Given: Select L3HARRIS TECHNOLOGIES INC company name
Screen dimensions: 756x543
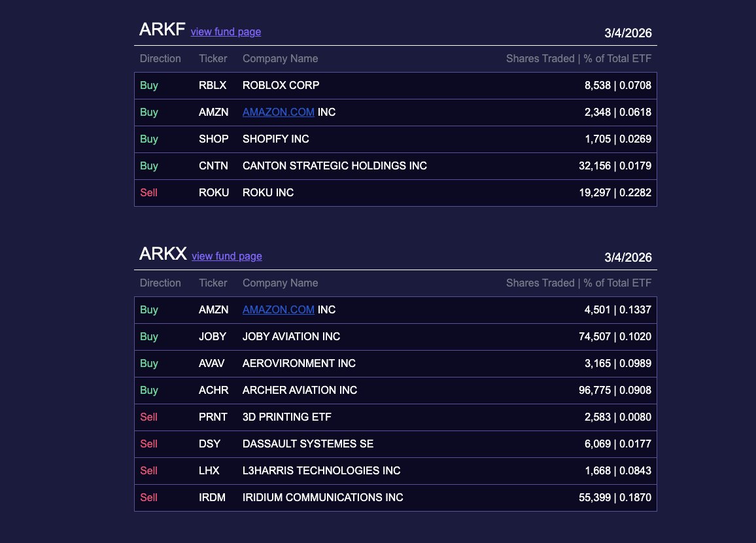Looking at the screenshot, I should coord(322,470).
